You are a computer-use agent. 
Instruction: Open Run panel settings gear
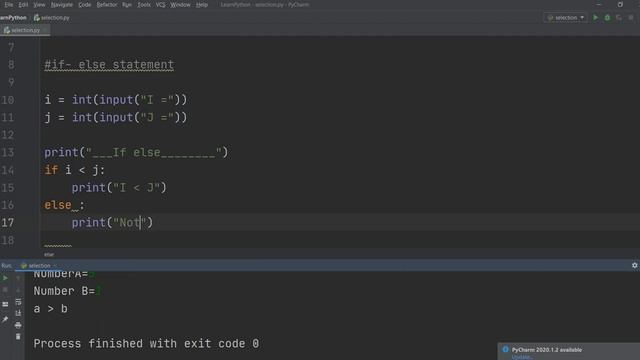point(634,265)
